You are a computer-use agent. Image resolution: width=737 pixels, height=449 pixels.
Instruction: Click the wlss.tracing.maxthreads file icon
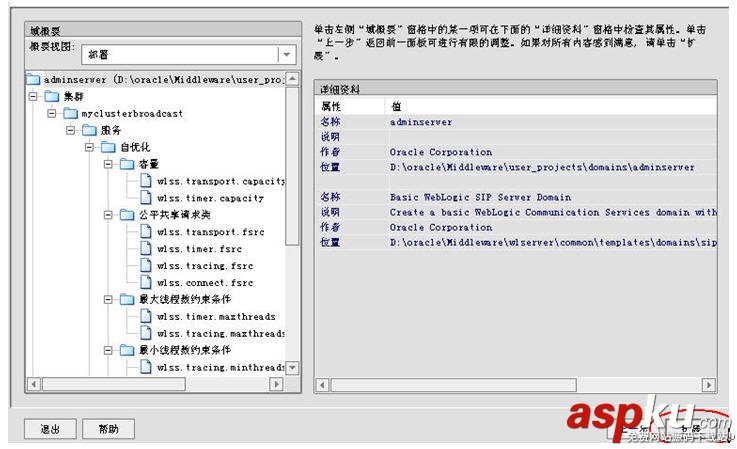point(146,333)
